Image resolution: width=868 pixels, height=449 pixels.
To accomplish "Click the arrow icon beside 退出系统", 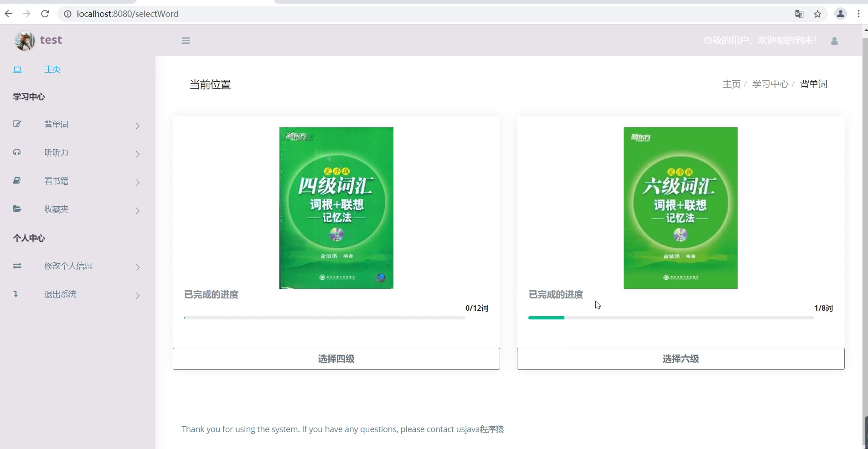I will tap(15, 294).
